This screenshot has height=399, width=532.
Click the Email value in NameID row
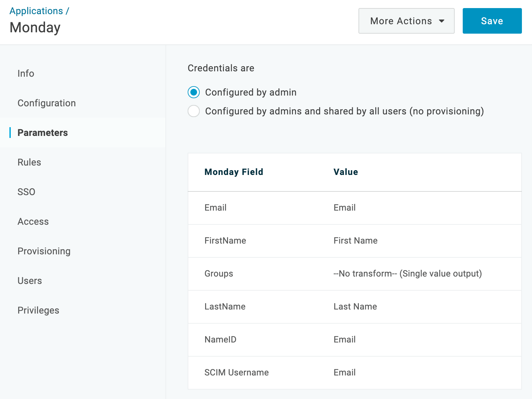pos(345,339)
